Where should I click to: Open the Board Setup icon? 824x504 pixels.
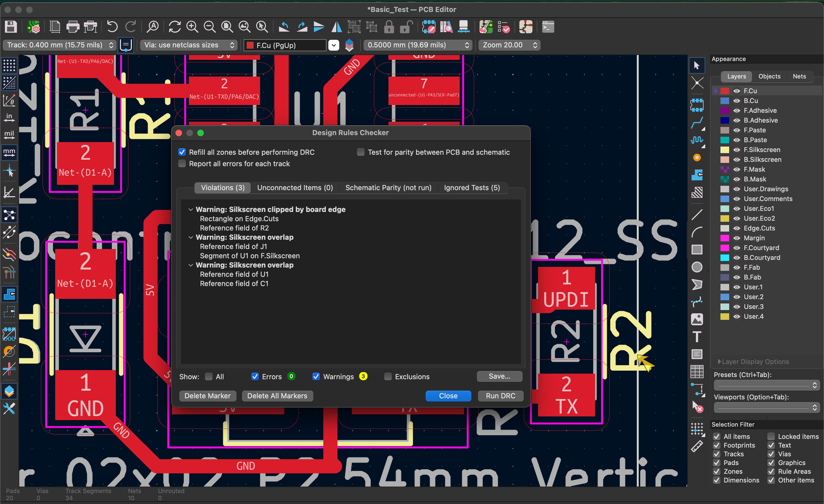click(34, 27)
